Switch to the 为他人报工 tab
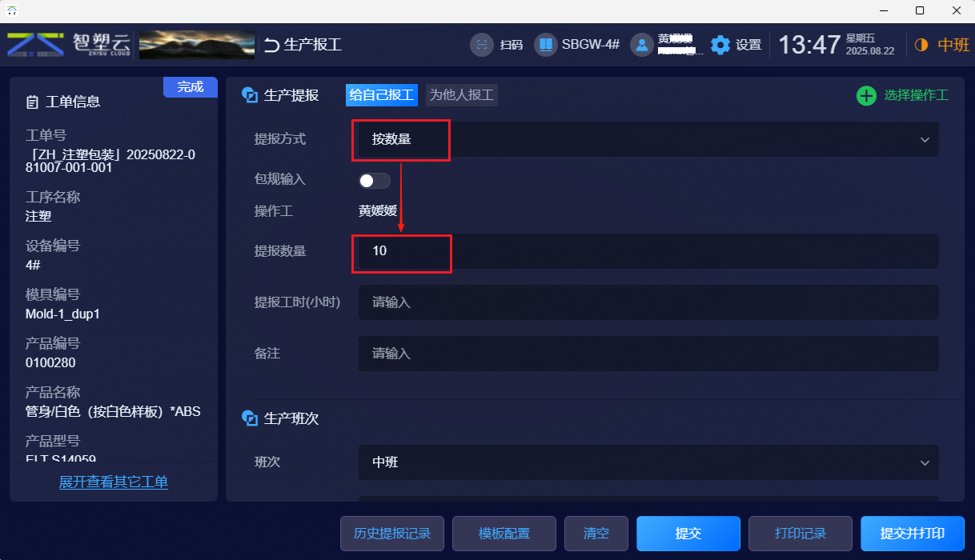Screen dimensions: 975x560 pyautogui.click(x=462, y=95)
